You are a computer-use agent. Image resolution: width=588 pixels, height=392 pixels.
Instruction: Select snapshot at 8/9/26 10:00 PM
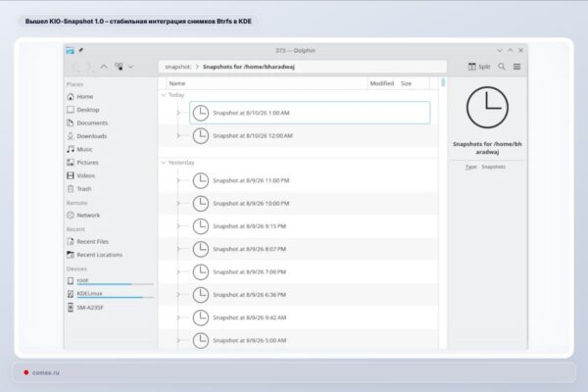coord(310,204)
